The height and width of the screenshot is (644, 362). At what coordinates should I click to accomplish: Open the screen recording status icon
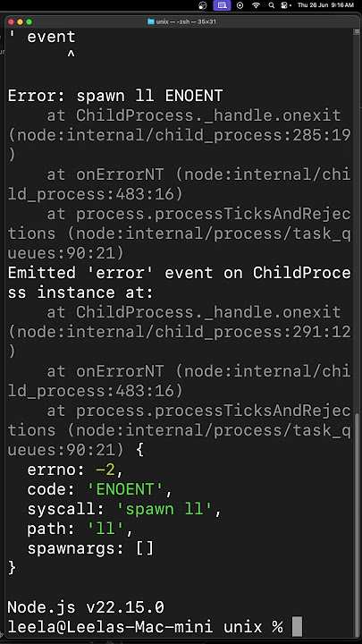click(x=240, y=5)
